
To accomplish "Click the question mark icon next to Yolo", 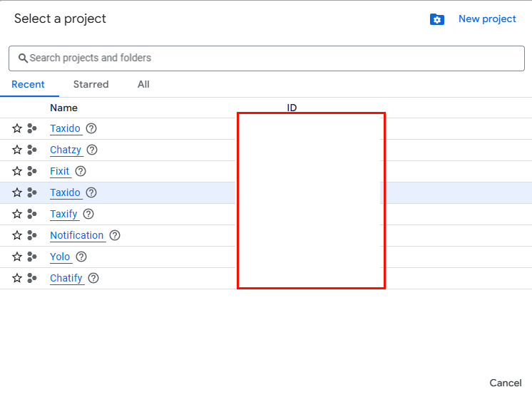I will 81,257.
